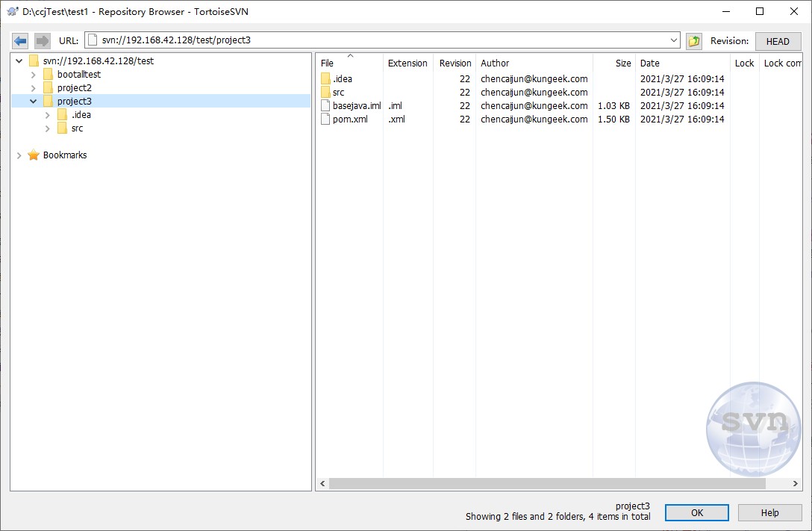Sort the list by Revision column header

[455, 63]
